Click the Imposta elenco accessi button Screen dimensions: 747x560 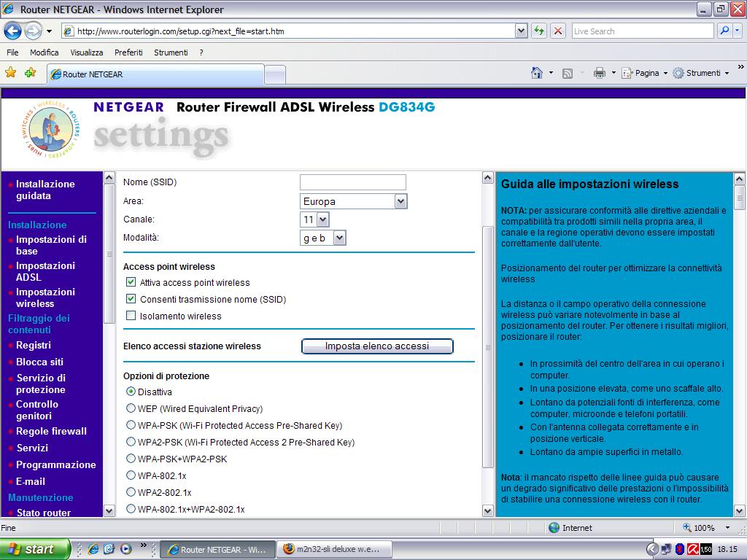coord(377,346)
